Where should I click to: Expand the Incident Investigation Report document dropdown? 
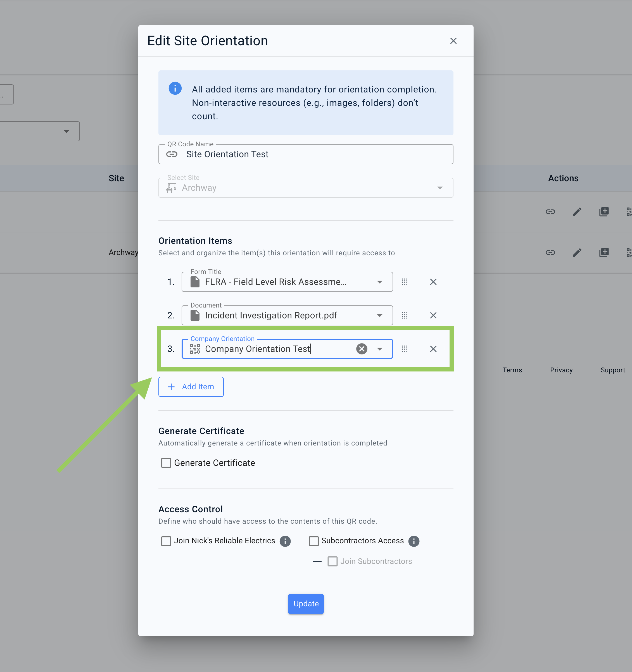[379, 315]
